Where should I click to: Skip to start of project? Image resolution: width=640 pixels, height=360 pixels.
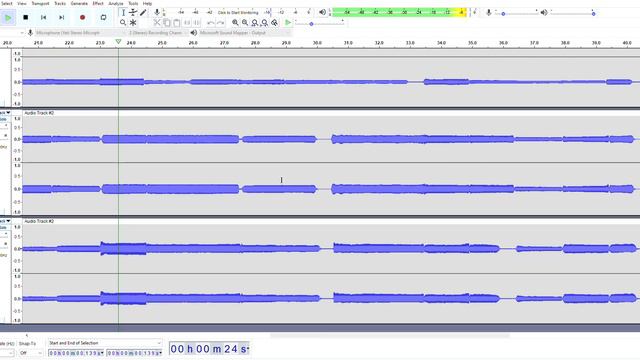[44, 18]
